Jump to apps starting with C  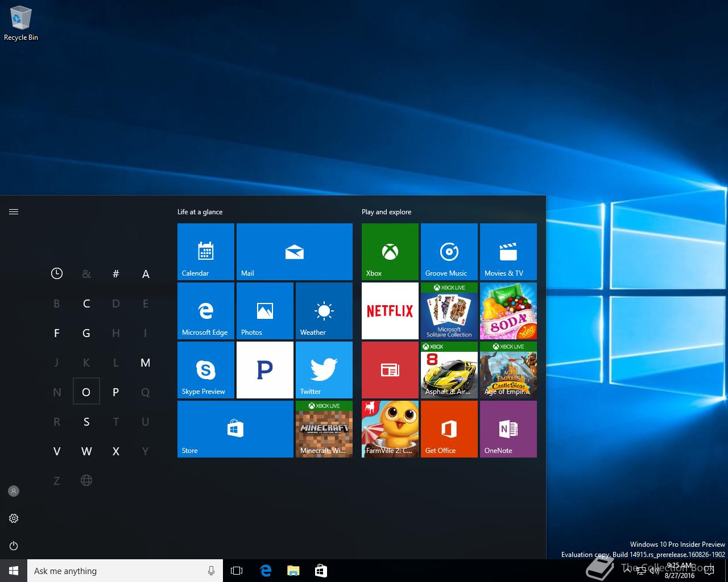[x=86, y=304]
